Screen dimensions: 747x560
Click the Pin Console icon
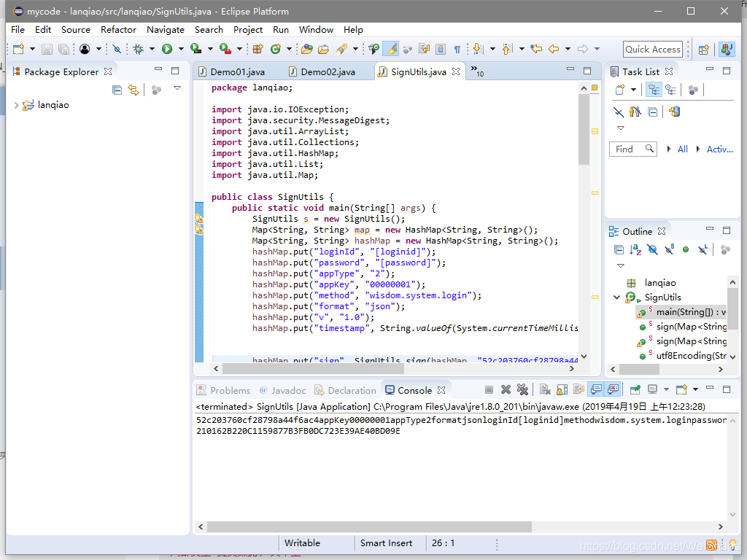pos(635,390)
